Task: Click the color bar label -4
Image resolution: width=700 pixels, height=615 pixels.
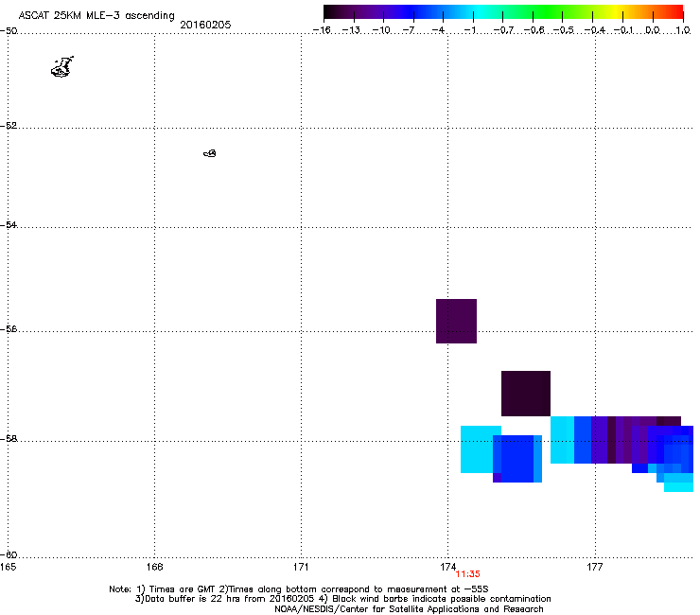Action: pos(438,30)
